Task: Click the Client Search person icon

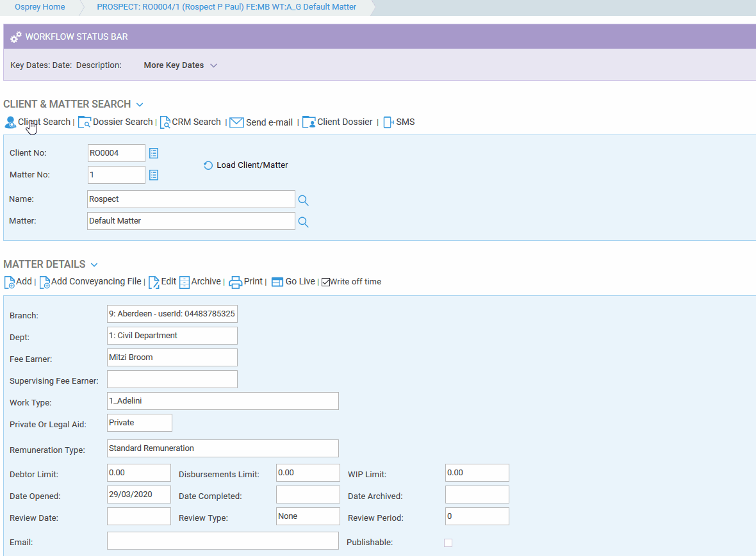Action: click(10, 122)
